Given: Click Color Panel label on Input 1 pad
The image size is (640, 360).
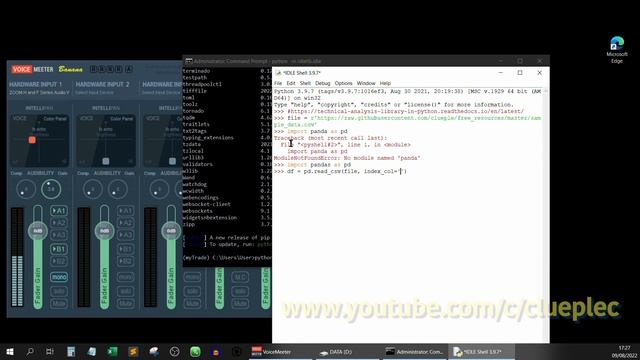Looking at the screenshot, I should pyautogui.click(x=55, y=118).
